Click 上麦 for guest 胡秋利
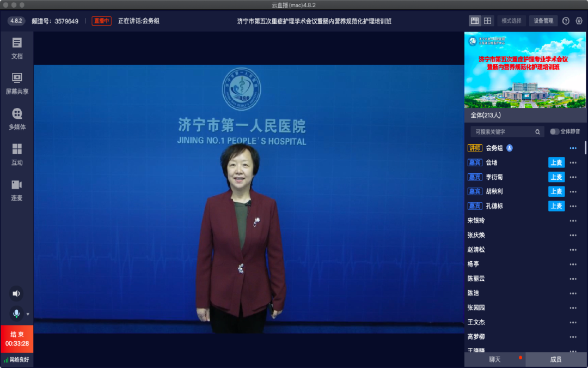The width and height of the screenshot is (588, 368). pos(556,191)
